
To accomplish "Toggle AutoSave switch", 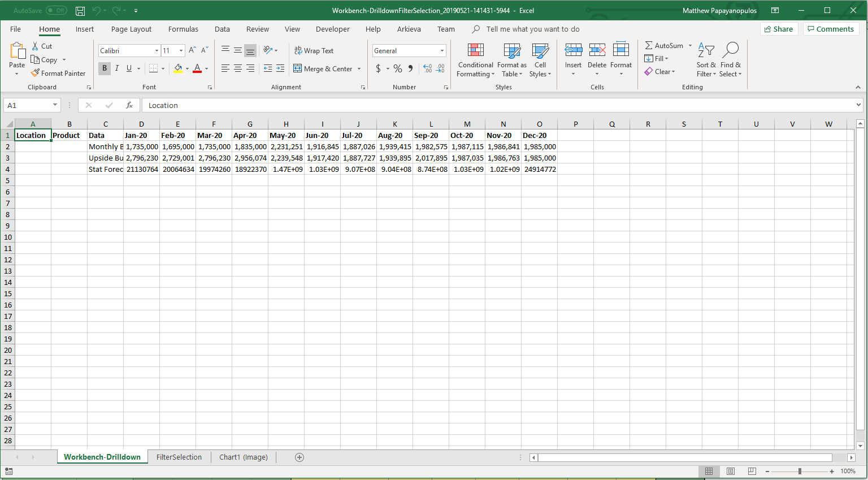I will point(57,11).
